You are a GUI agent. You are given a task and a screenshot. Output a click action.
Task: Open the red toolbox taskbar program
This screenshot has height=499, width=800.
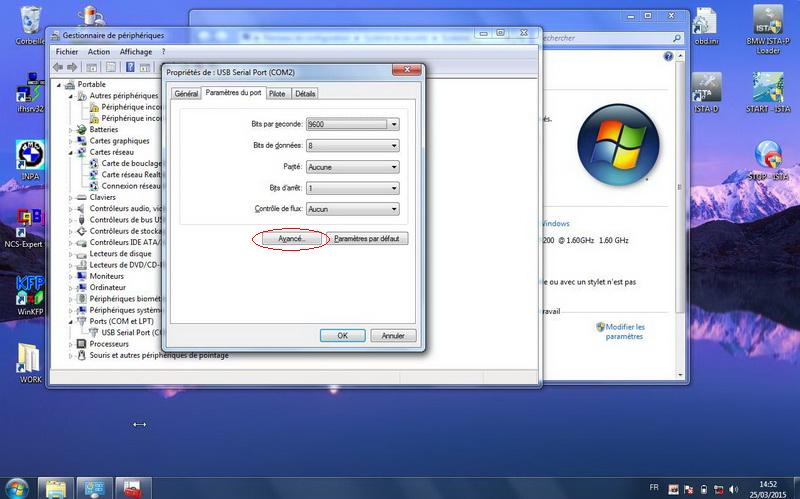click(x=133, y=488)
